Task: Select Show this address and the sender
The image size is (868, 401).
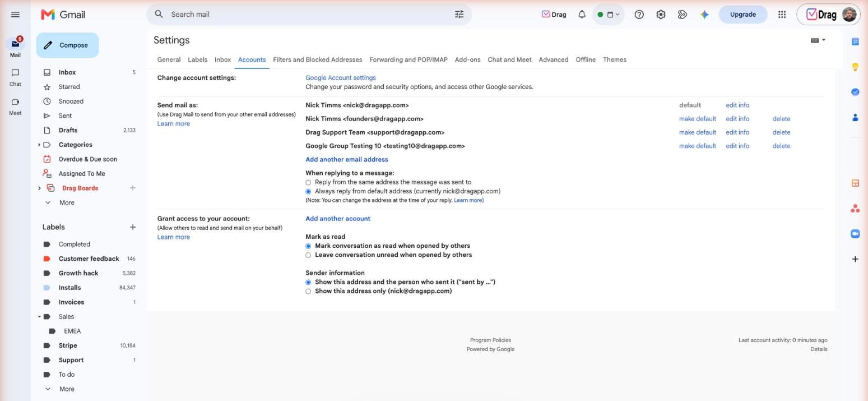Action: tap(308, 282)
